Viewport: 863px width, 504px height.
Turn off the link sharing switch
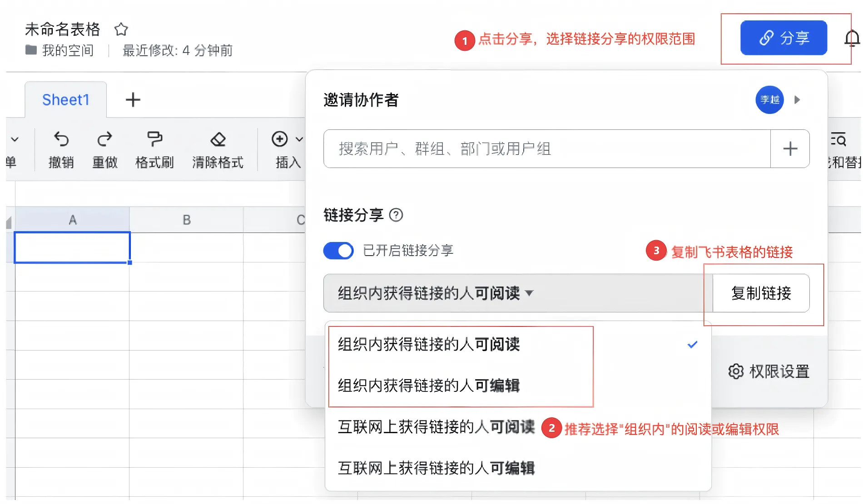[338, 251]
